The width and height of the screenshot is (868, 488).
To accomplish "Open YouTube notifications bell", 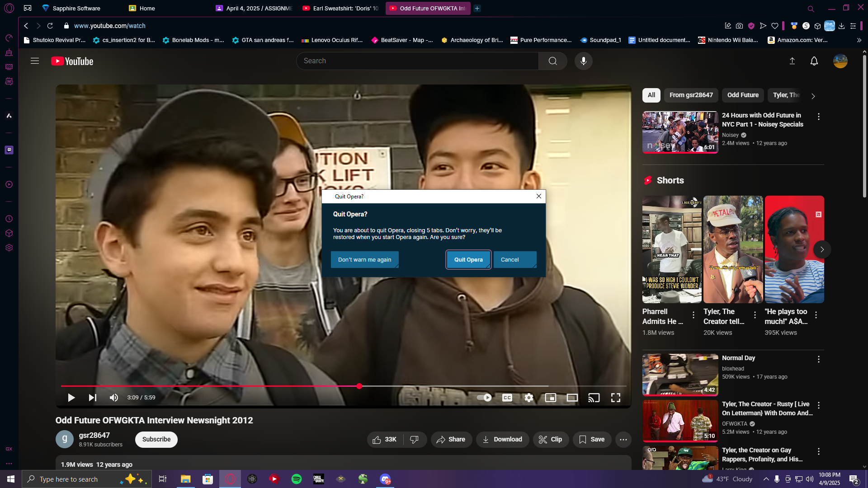I will coord(814,61).
